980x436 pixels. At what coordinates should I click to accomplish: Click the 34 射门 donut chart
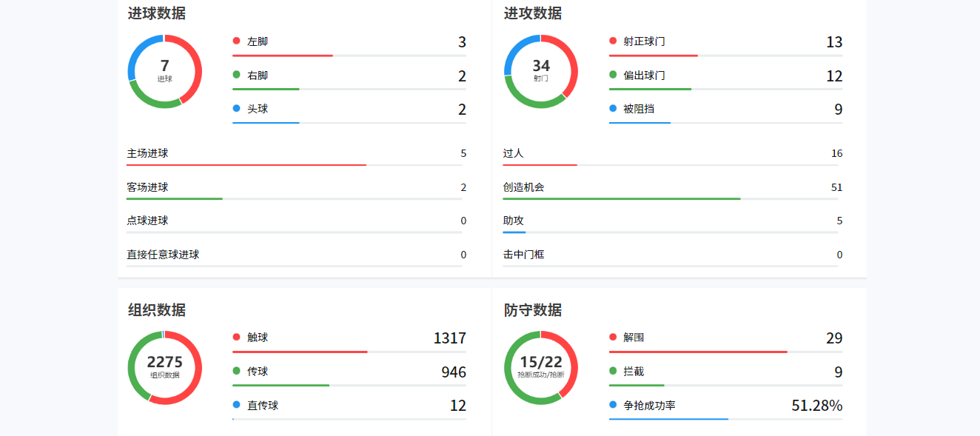tap(541, 71)
